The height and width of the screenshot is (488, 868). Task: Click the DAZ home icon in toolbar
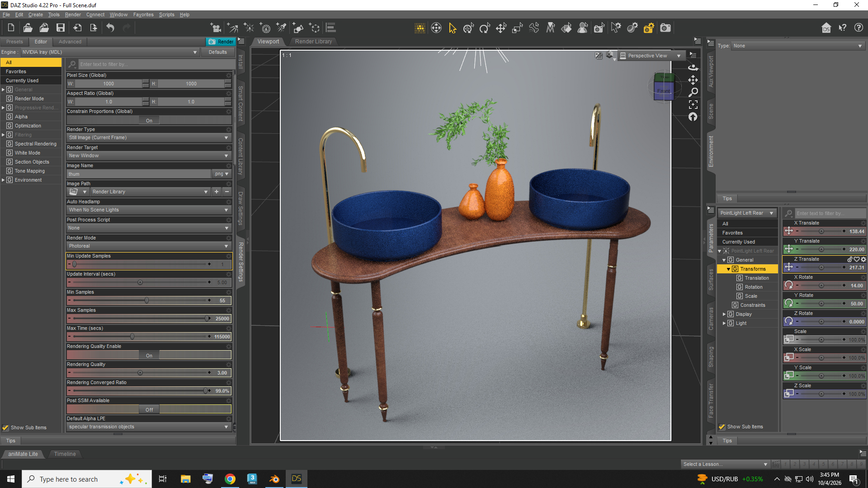pos(826,28)
